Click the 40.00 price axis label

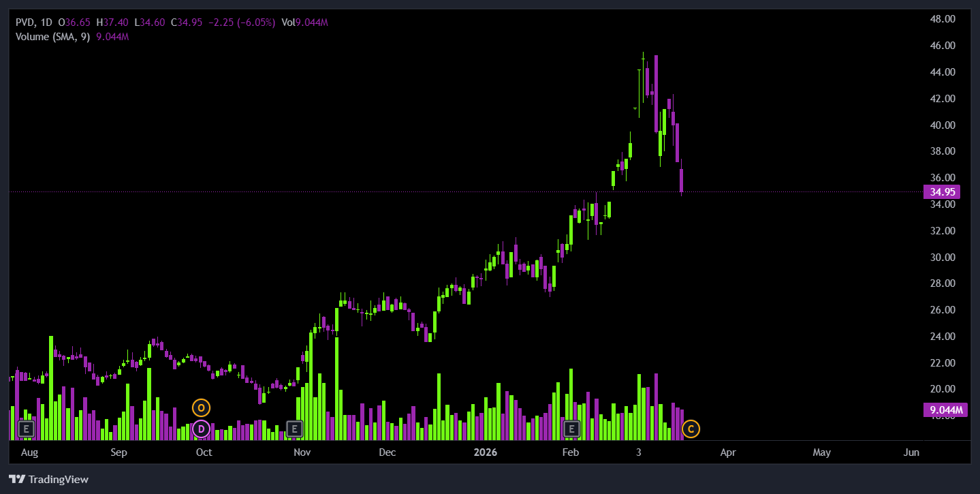tap(943, 125)
